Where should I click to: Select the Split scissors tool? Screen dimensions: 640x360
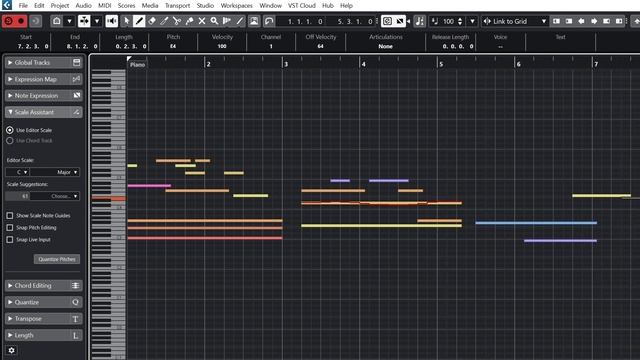177,21
